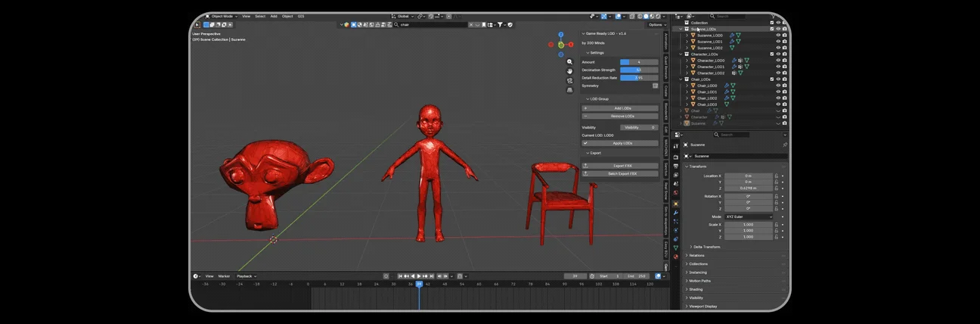
Task: Click the pin icon in the properties header
Action: coord(785,145)
